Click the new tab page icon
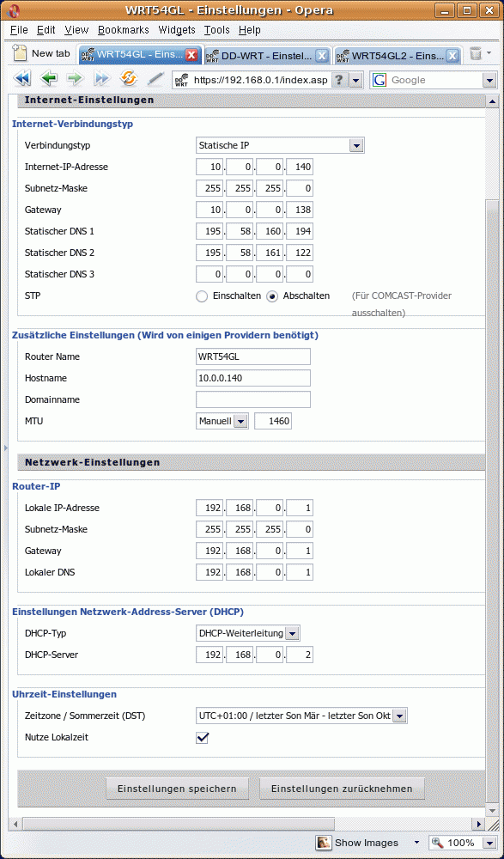Image resolution: width=504 pixels, height=859 pixels. point(21,53)
